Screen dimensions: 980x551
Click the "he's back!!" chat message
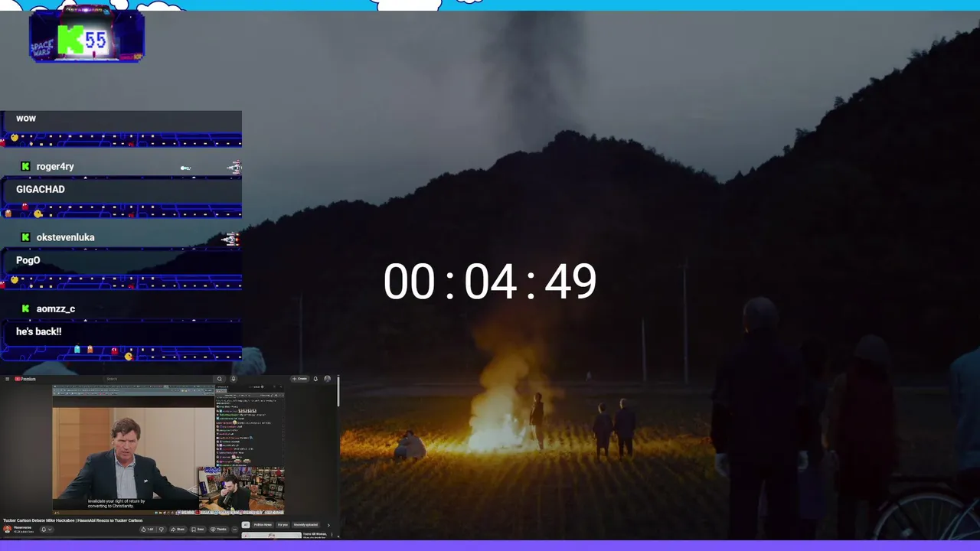(x=38, y=331)
